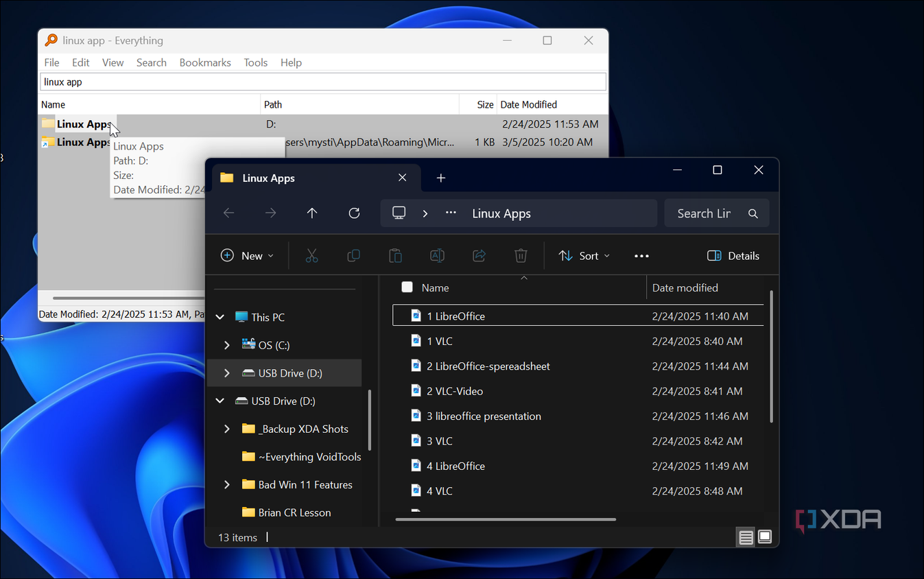The width and height of the screenshot is (924, 579).
Task: Click the Rename icon in Explorer toolbar
Action: tap(437, 256)
